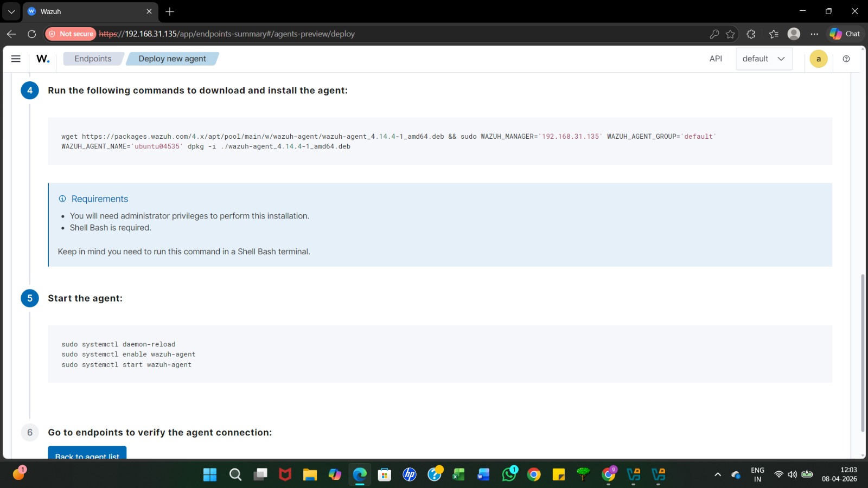Open the user avatar 'a' menu
Image resolution: width=868 pixels, height=488 pixels.
click(x=819, y=59)
